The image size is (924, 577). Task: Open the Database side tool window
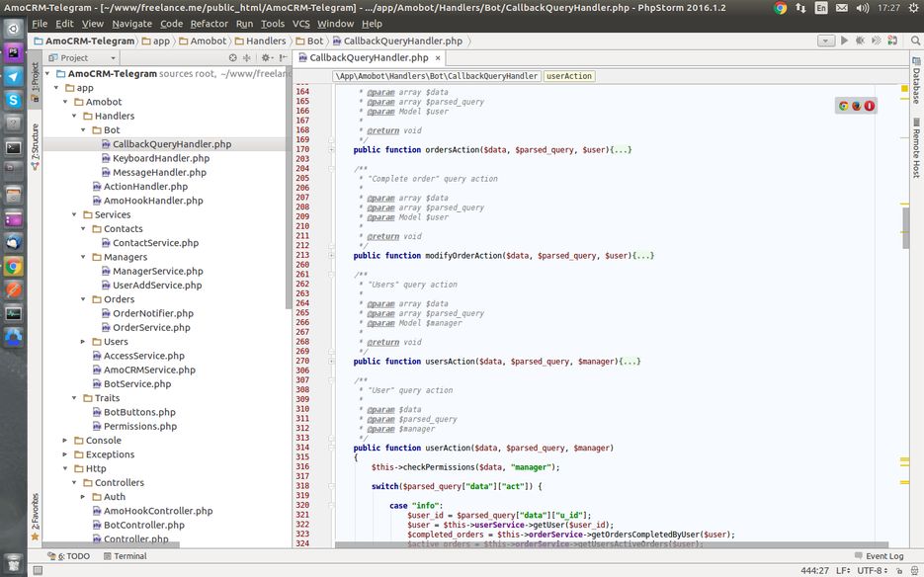click(916, 81)
